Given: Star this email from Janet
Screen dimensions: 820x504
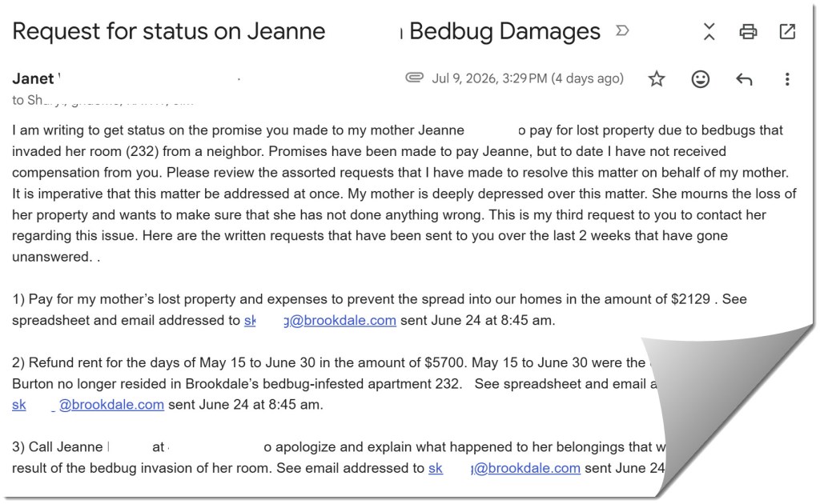Looking at the screenshot, I should [x=657, y=79].
